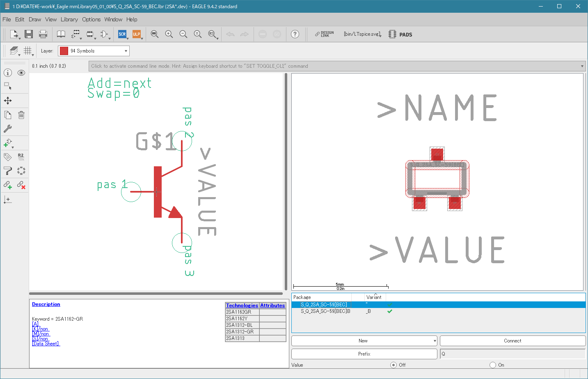Screen dimensions: 588x379
Task: Open the View menu
Action: point(51,19)
